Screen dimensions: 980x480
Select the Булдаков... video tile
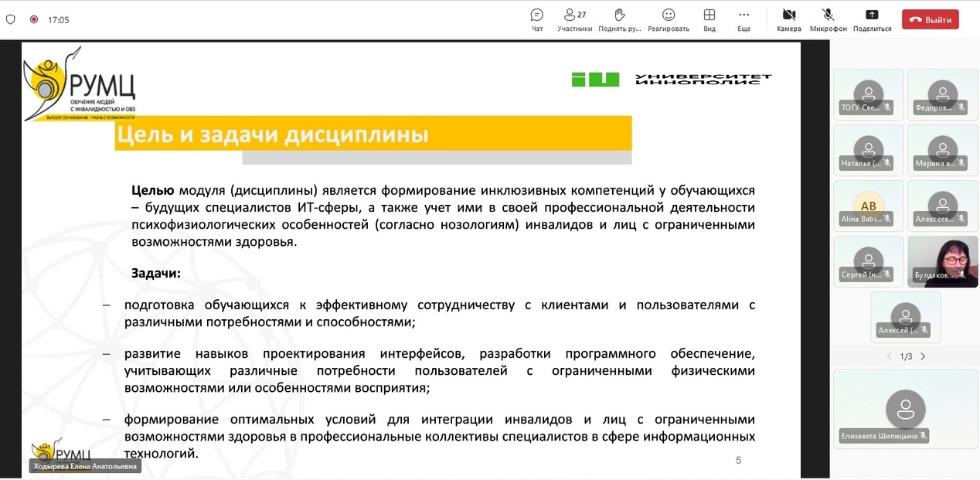[942, 260]
